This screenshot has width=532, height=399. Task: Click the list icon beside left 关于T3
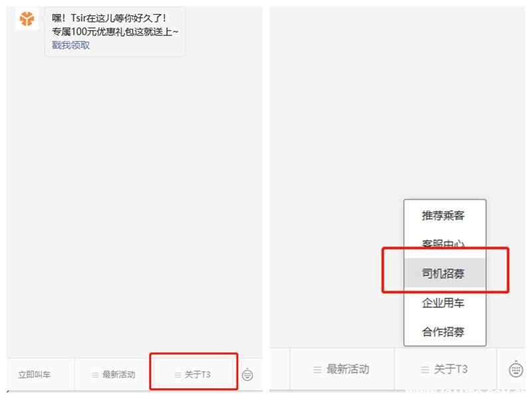pos(178,375)
